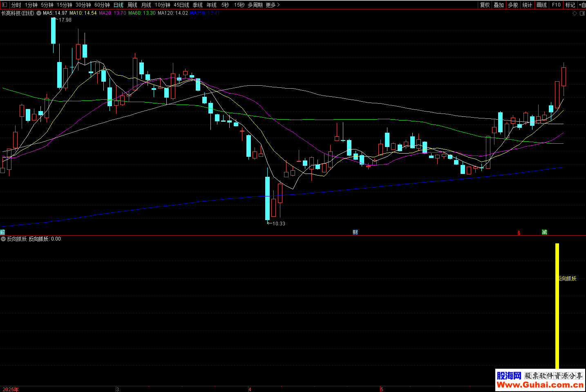586x392 pixels.
Task: Click the +自 add to watchlist button
Action: 582,5
